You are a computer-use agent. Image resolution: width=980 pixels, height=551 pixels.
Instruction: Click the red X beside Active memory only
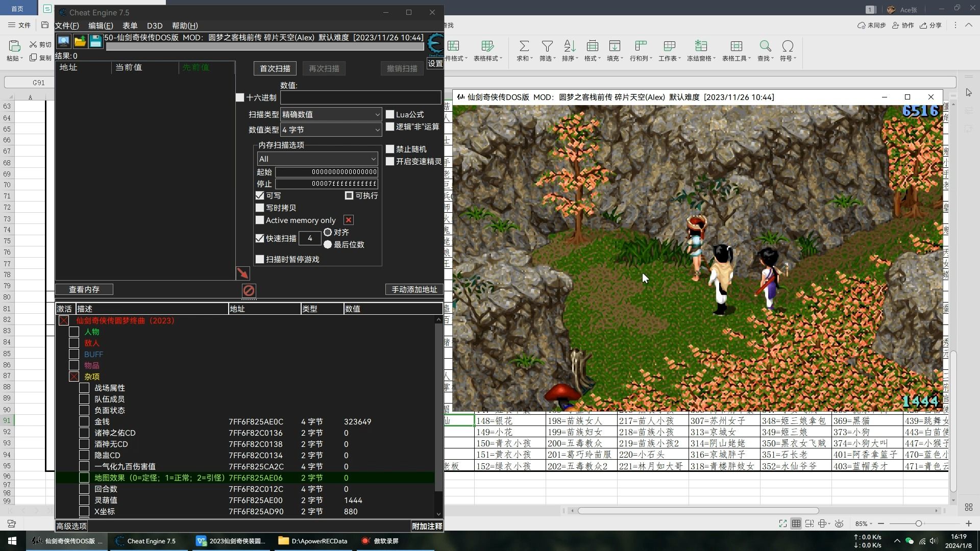pos(349,220)
